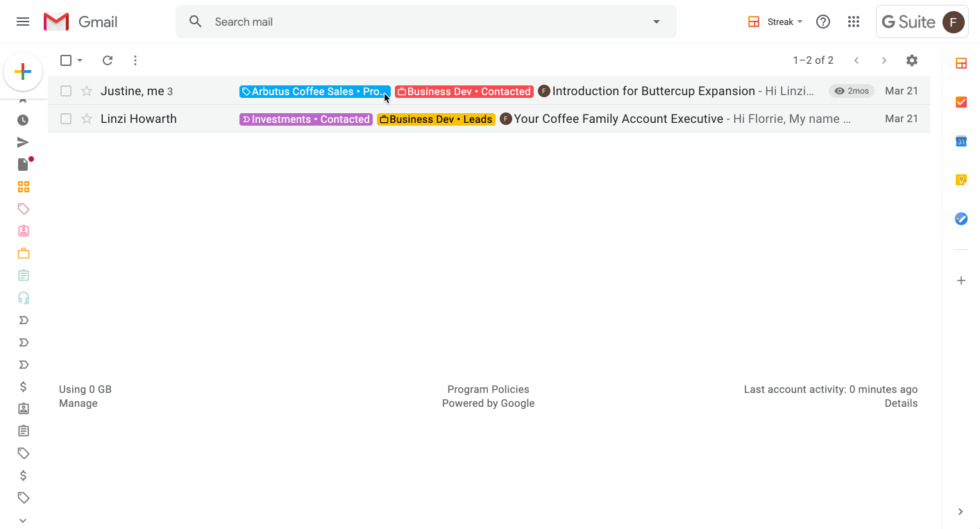Open the Sent mail folder
This screenshot has width=980, height=529.
23,142
